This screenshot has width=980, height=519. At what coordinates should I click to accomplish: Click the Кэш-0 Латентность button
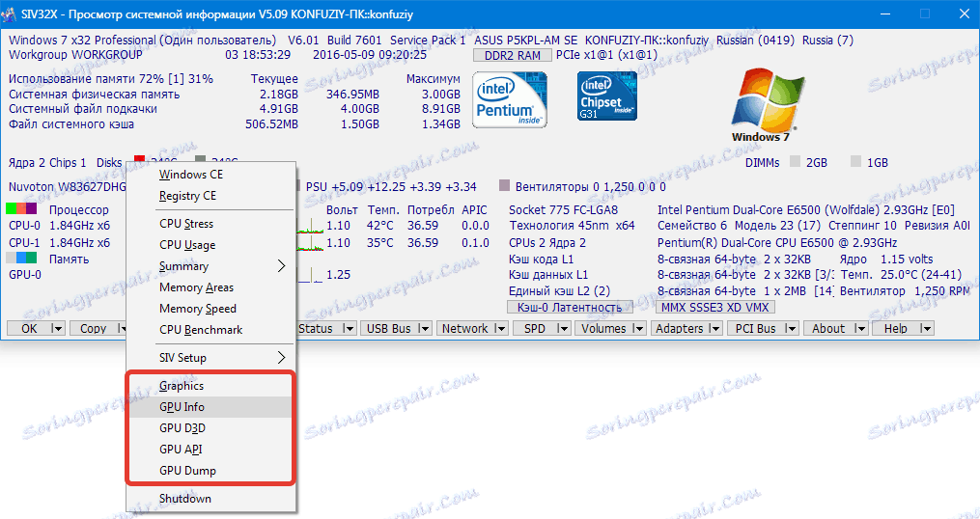pyautogui.click(x=570, y=308)
